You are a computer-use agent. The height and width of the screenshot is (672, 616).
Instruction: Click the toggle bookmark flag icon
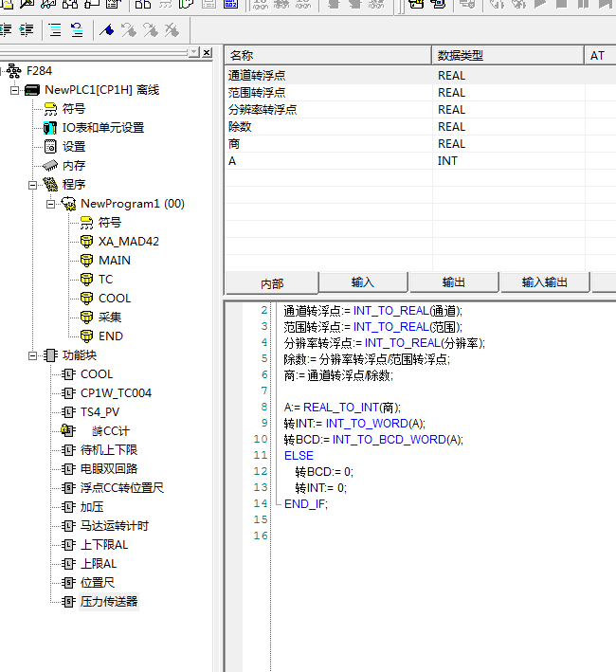(x=107, y=29)
